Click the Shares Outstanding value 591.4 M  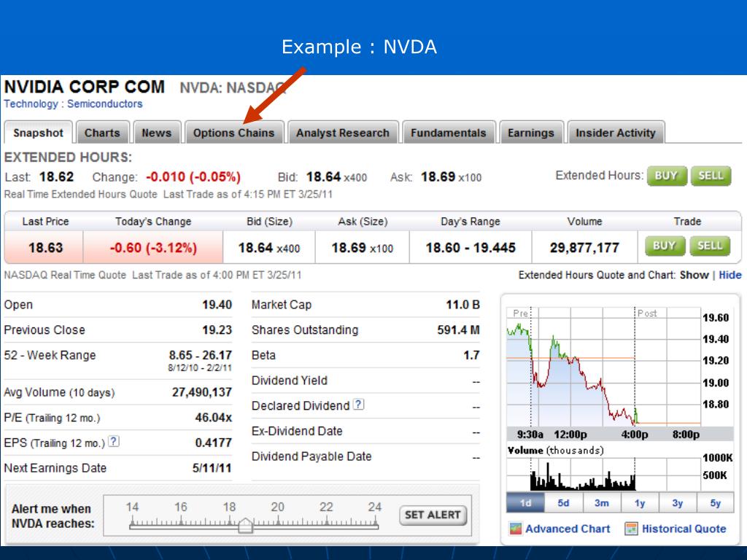458,330
